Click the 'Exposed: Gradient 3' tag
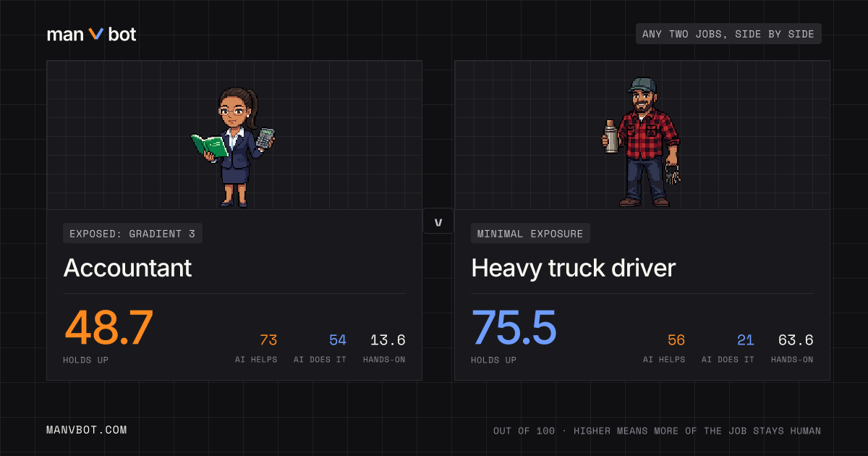This screenshot has height=456, width=868. [132, 233]
